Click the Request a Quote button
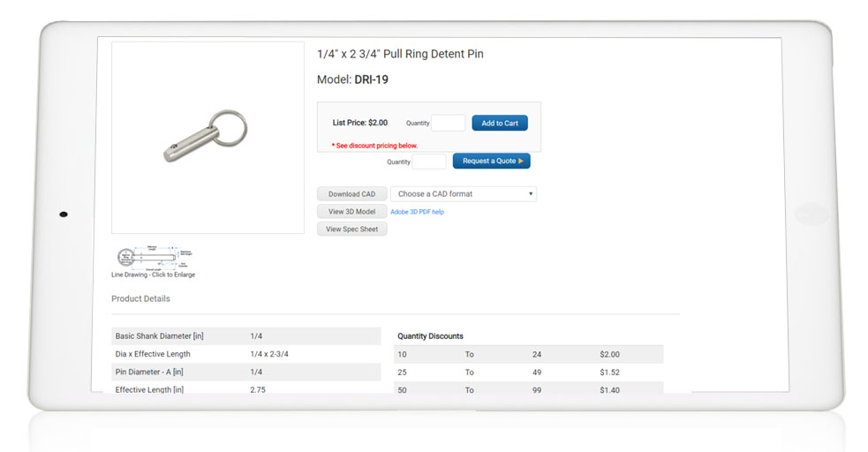Screen dimensions: 868x452 (491, 161)
